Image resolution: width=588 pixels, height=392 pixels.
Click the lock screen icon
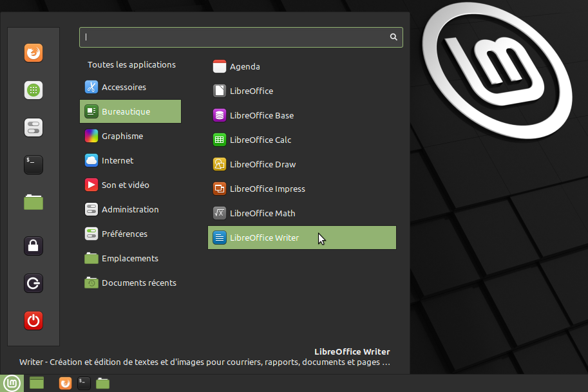(33, 246)
